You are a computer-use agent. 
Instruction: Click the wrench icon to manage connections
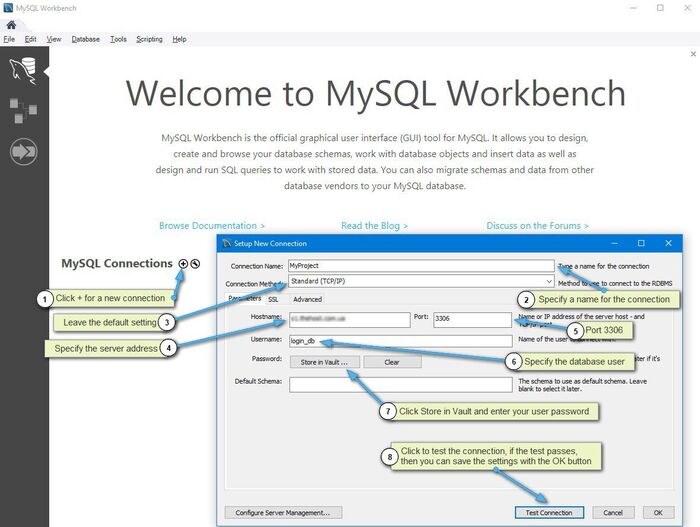(x=195, y=264)
